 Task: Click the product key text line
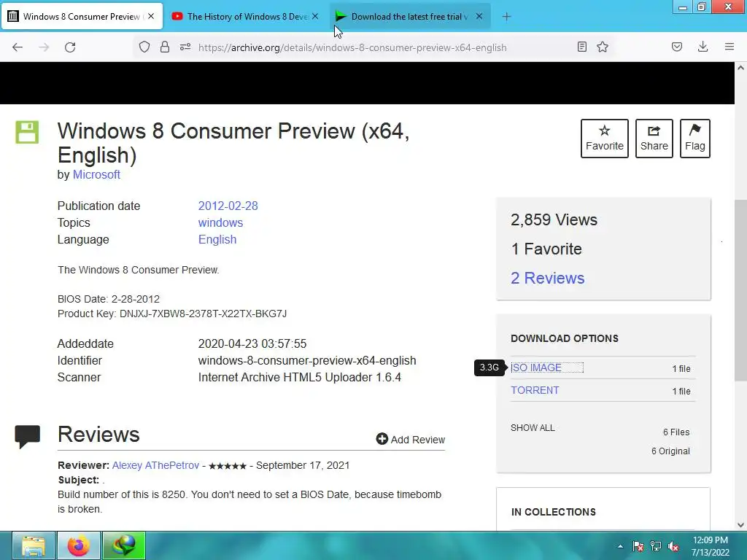[x=172, y=314]
